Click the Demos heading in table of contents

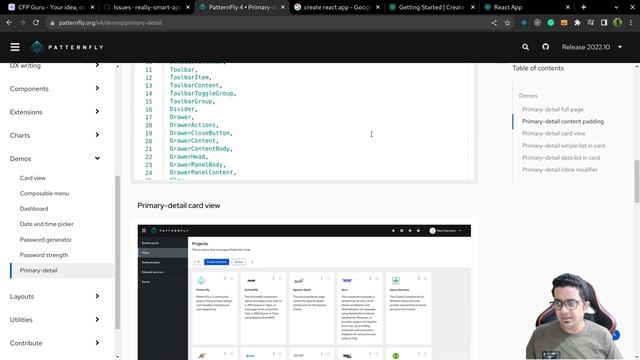click(x=528, y=96)
